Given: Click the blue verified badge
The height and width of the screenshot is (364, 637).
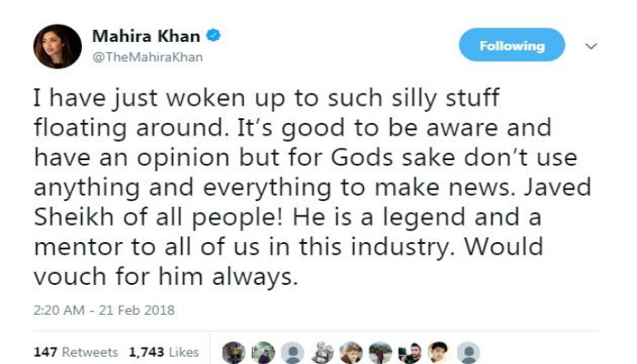Looking at the screenshot, I should [x=211, y=36].
